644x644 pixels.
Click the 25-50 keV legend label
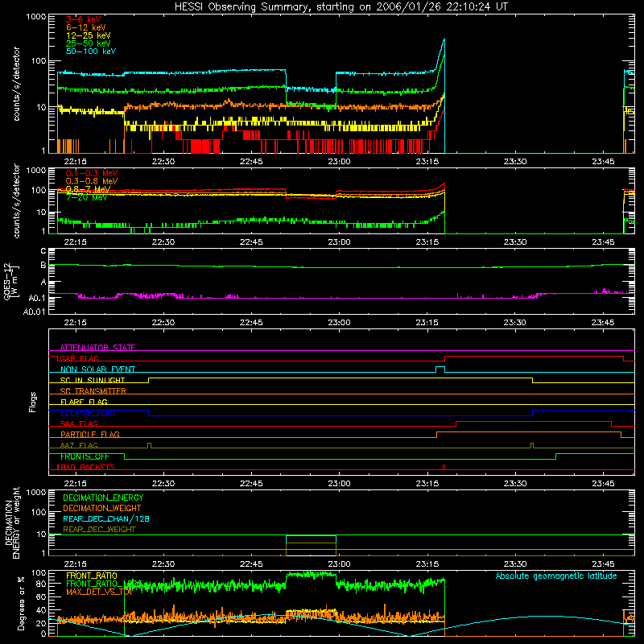(89, 43)
